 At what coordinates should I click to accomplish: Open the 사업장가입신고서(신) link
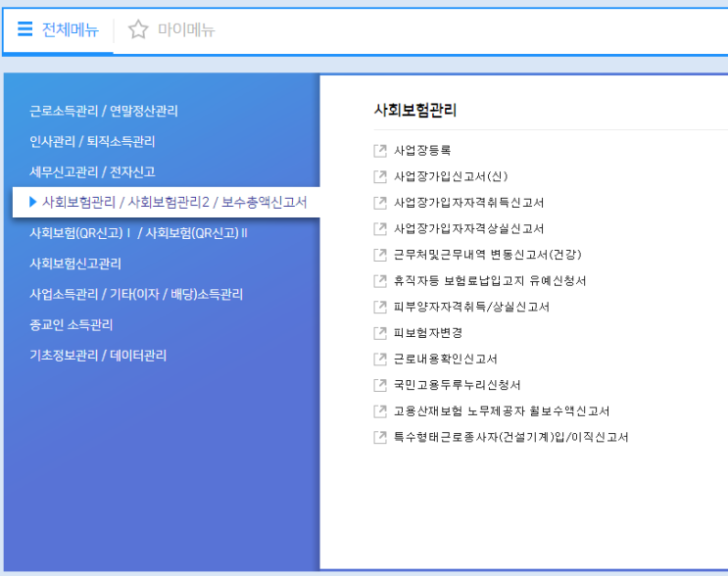[451, 176]
